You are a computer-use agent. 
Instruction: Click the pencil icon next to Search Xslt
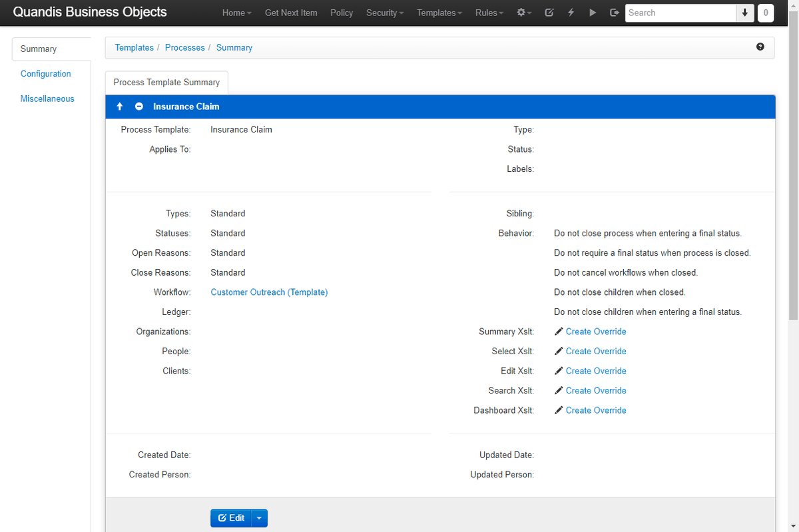559,390
